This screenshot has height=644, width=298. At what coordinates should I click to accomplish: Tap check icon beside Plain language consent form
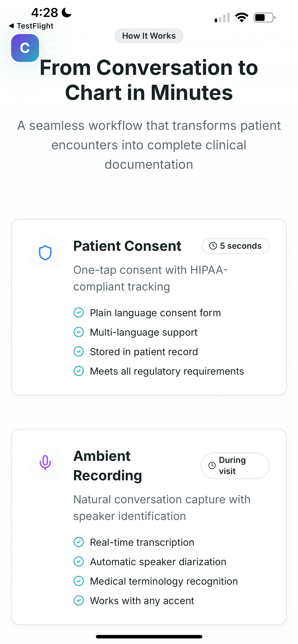click(79, 312)
